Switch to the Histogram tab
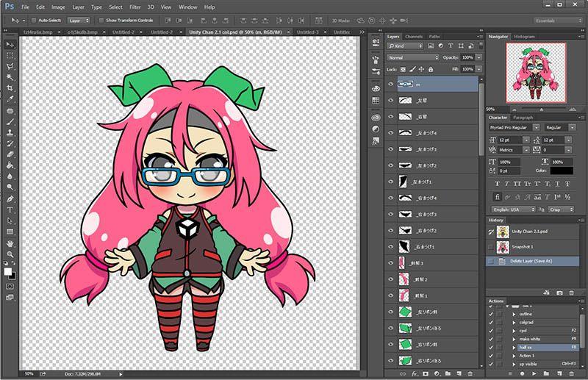Image resolution: width=588 pixels, height=380 pixels. 524,37
